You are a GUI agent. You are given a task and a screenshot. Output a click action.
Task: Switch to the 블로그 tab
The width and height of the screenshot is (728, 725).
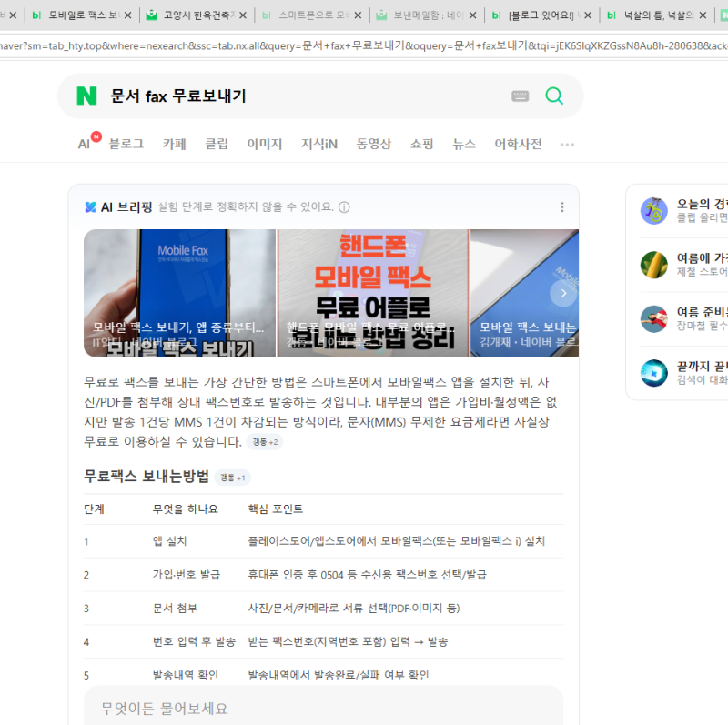(126, 144)
